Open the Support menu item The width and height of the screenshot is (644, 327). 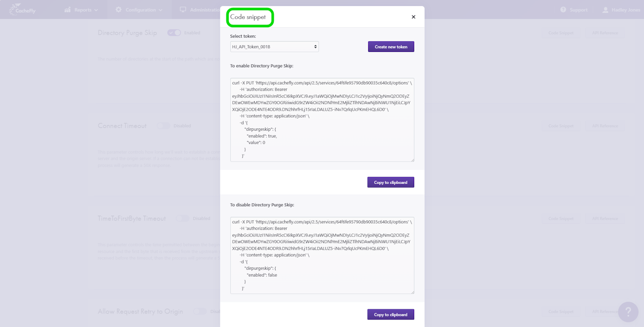[578, 10]
